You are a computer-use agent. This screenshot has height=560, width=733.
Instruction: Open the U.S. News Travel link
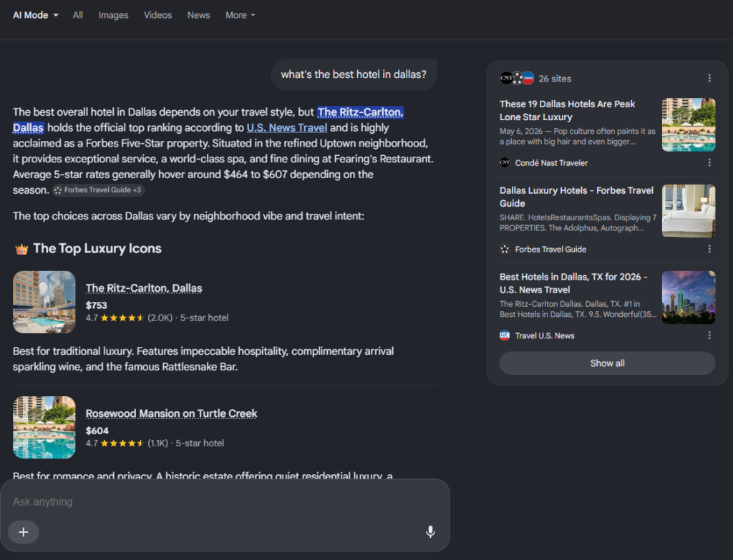286,127
